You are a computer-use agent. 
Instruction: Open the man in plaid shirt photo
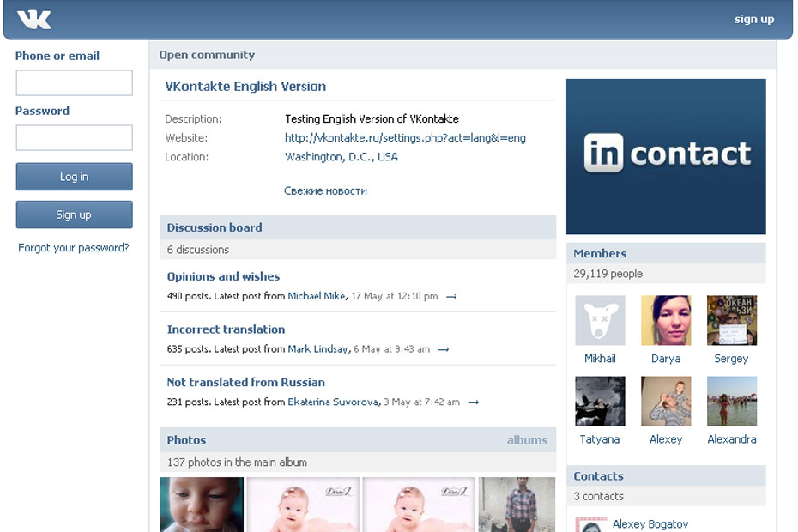[517, 505]
